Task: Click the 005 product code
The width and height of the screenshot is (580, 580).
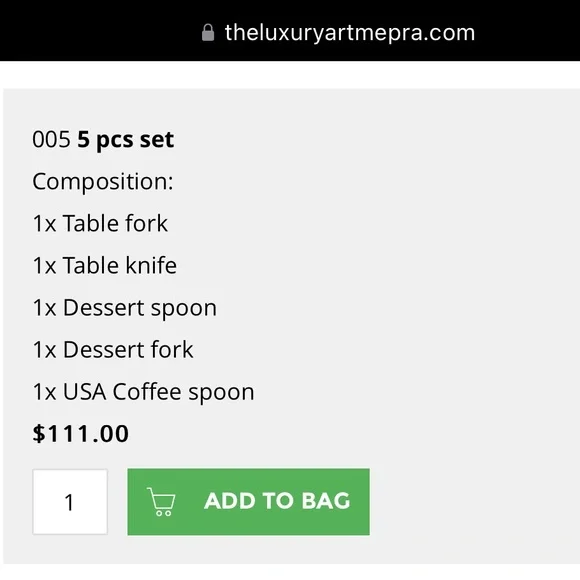Action: point(51,139)
